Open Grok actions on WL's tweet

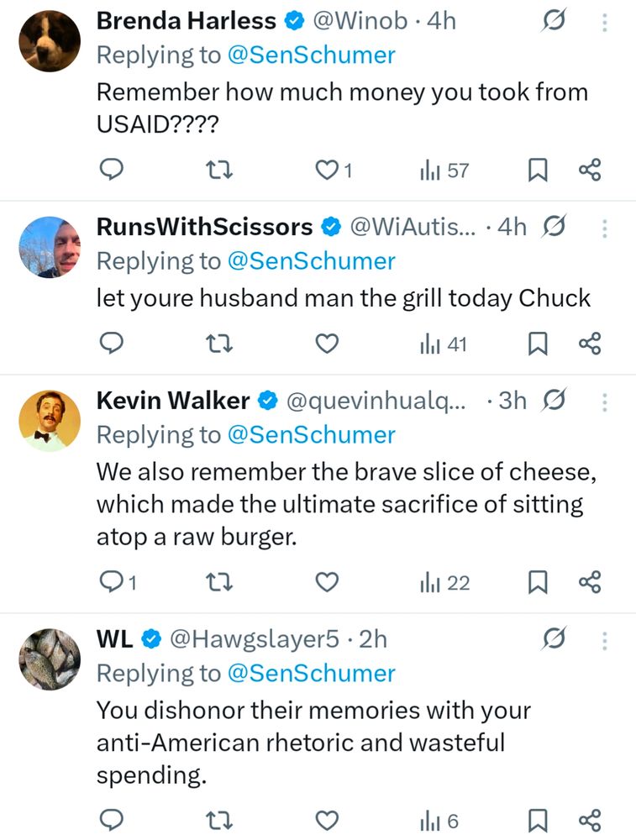[553, 639]
